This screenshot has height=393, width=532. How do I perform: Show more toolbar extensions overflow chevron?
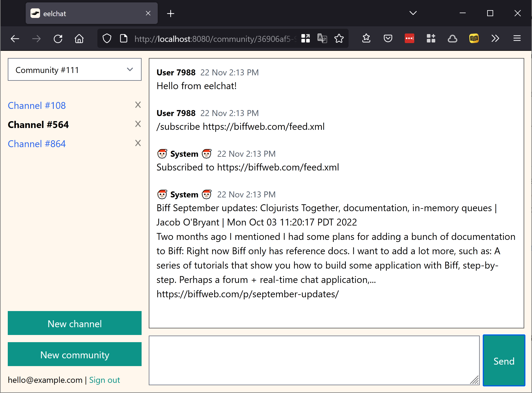click(x=495, y=39)
